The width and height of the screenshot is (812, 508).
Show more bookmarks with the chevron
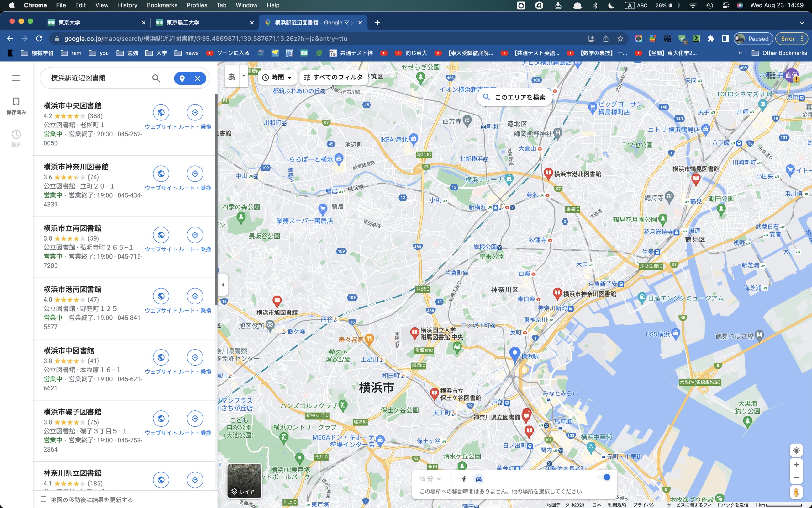coord(740,53)
